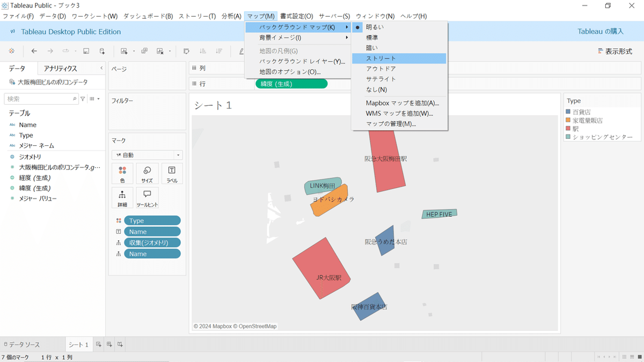Click the Sort descending toolbar icon

(x=219, y=51)
